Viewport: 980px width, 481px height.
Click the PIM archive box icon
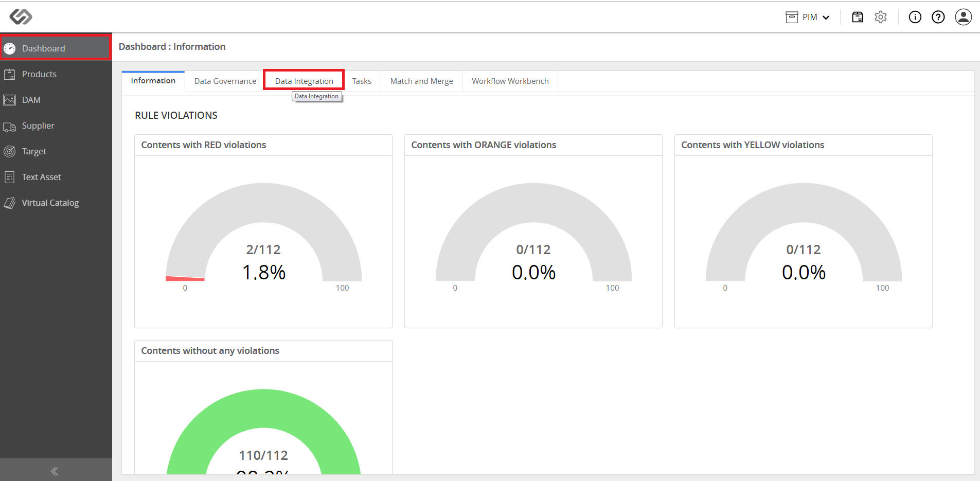click(x=792, y=17)
